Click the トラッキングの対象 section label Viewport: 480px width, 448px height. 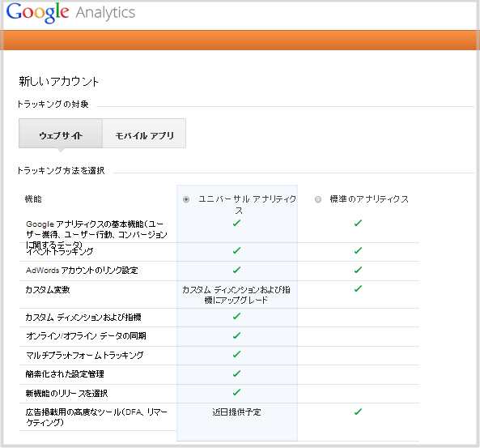coord(53,105)
